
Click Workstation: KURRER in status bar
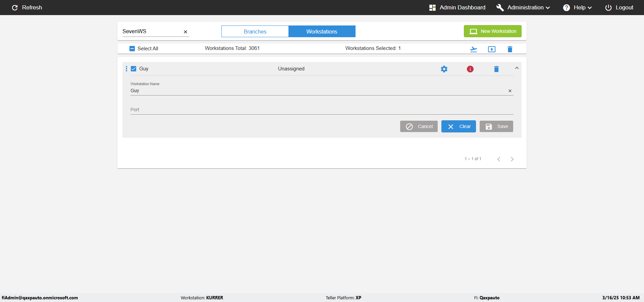tap(202, 298)
